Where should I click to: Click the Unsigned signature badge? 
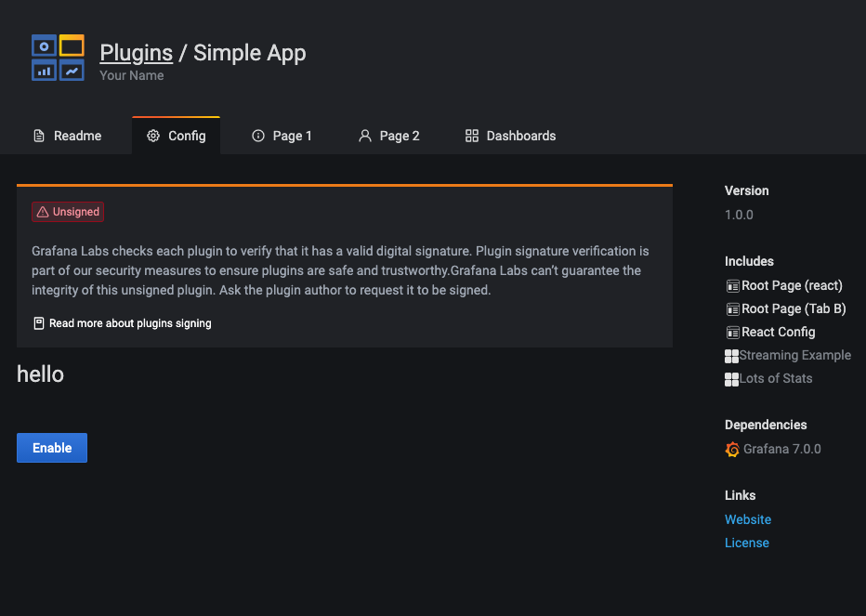[x=68, y=212]
